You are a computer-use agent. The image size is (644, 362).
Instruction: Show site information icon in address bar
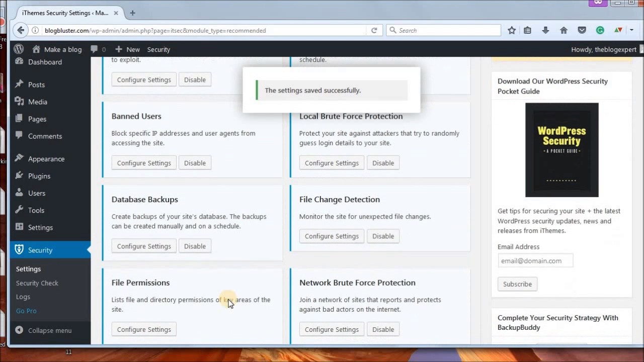tap(35, 30)
